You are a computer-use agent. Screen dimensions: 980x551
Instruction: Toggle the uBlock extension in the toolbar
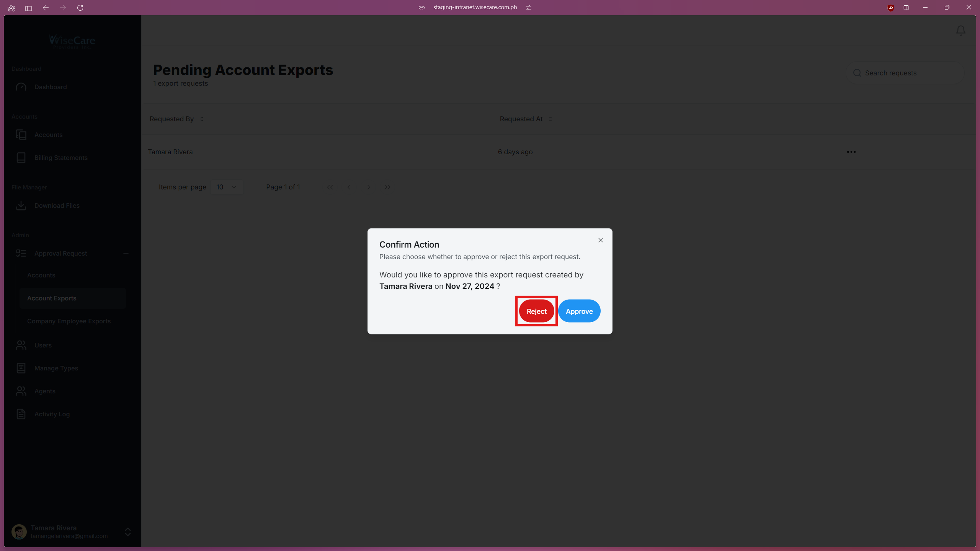point(890,8)
